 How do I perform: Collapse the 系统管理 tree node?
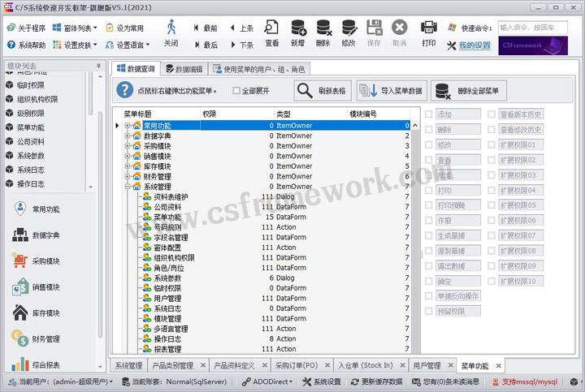click(128, 186)
